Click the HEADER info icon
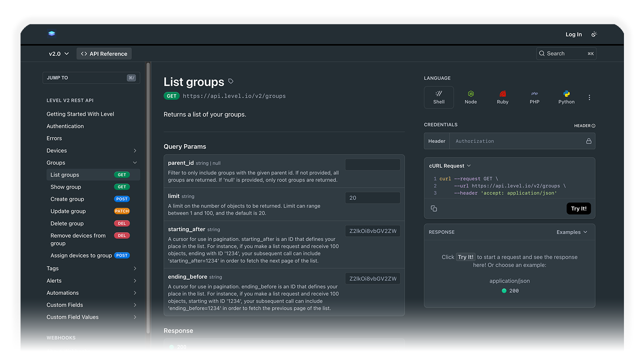Screen dimensions: 644x358 (x=593, y=126)
